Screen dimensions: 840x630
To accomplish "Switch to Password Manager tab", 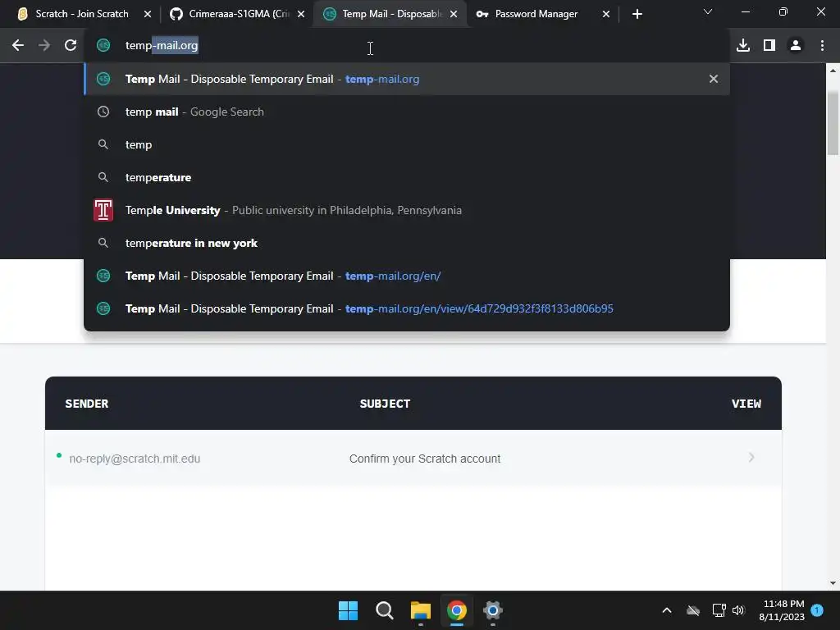I will click(543, 14).
